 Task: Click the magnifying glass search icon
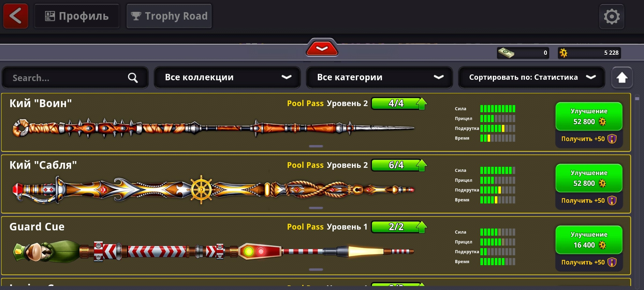point(133,78)
